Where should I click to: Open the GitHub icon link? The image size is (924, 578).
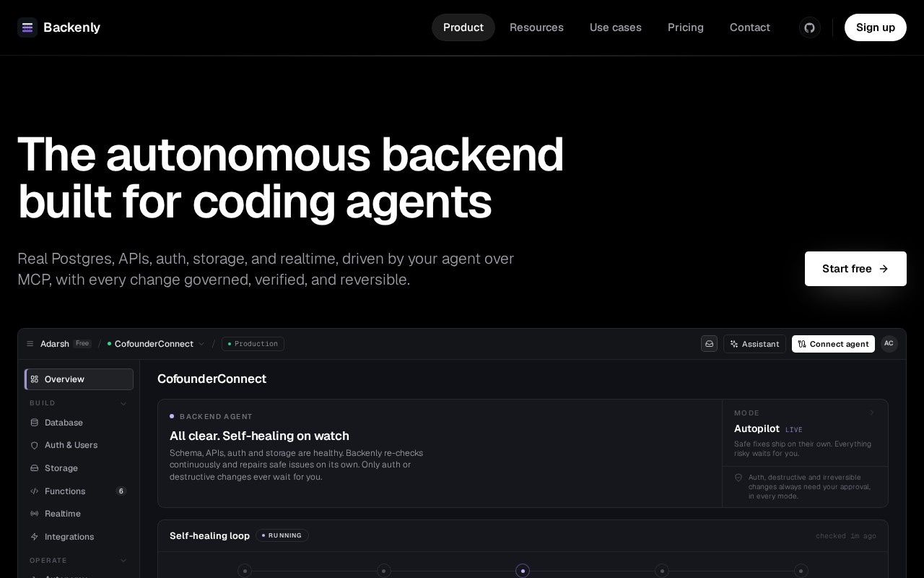[x=810, y=27]
